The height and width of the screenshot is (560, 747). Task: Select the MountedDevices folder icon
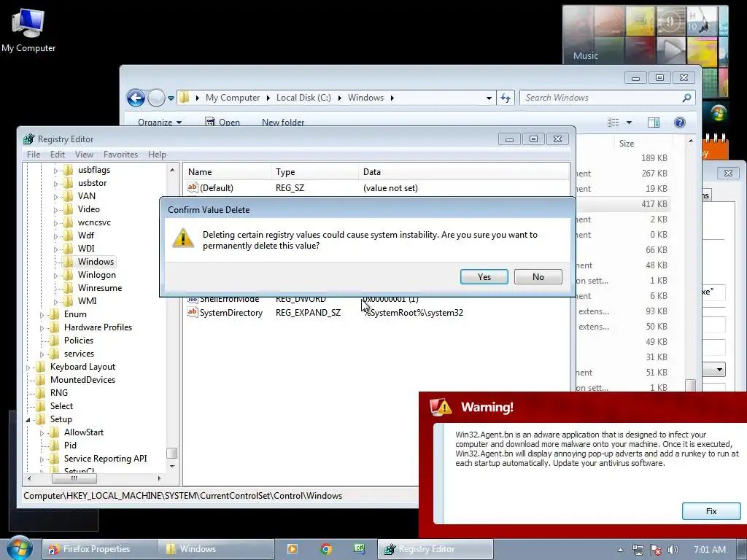(41, 379)
